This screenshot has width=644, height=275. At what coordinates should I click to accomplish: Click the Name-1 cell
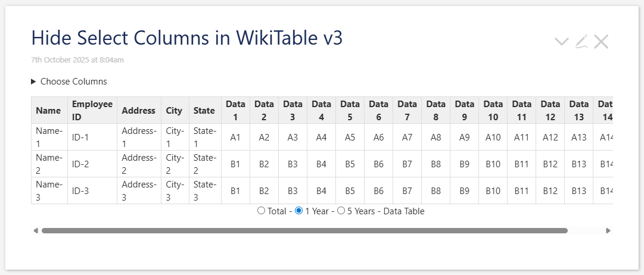pyautogui.click(x=49, y=137)
